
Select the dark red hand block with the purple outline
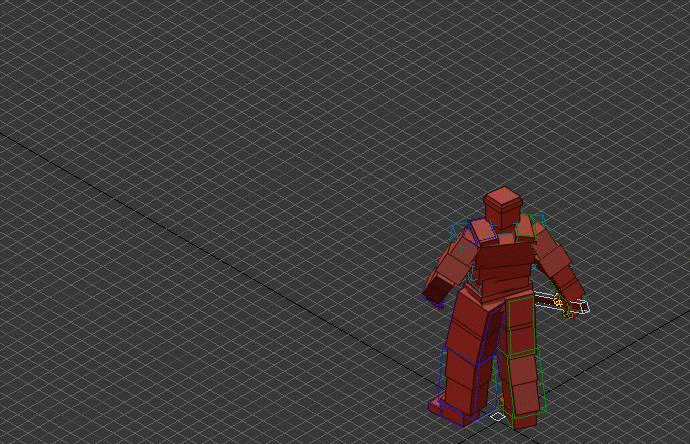point(437,290)
